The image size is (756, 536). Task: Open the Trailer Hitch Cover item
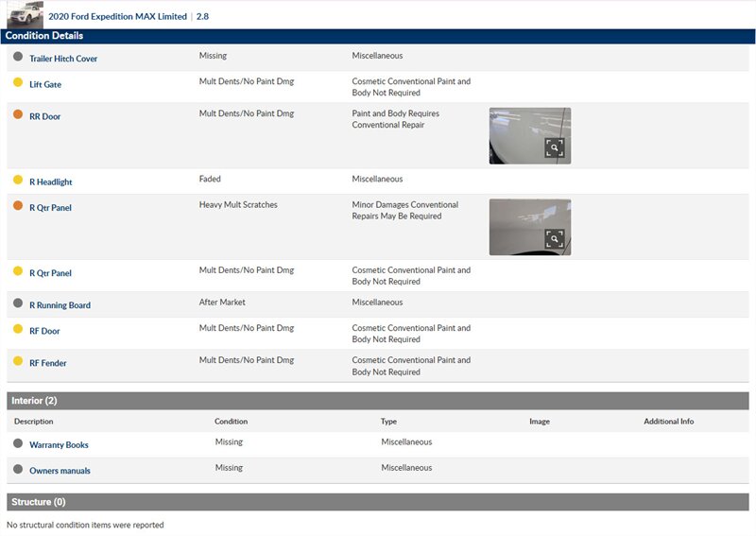tap(63, 59)
